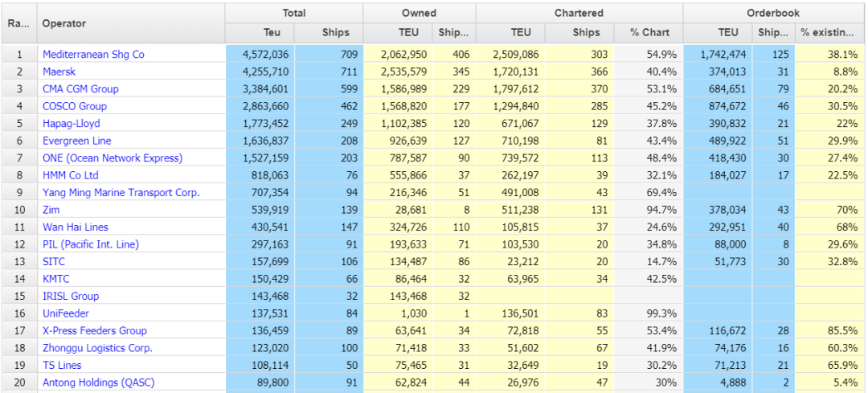Open CMA CGM Group operator page
This screenshot has height=393, width=868.
tap(80, 89)
